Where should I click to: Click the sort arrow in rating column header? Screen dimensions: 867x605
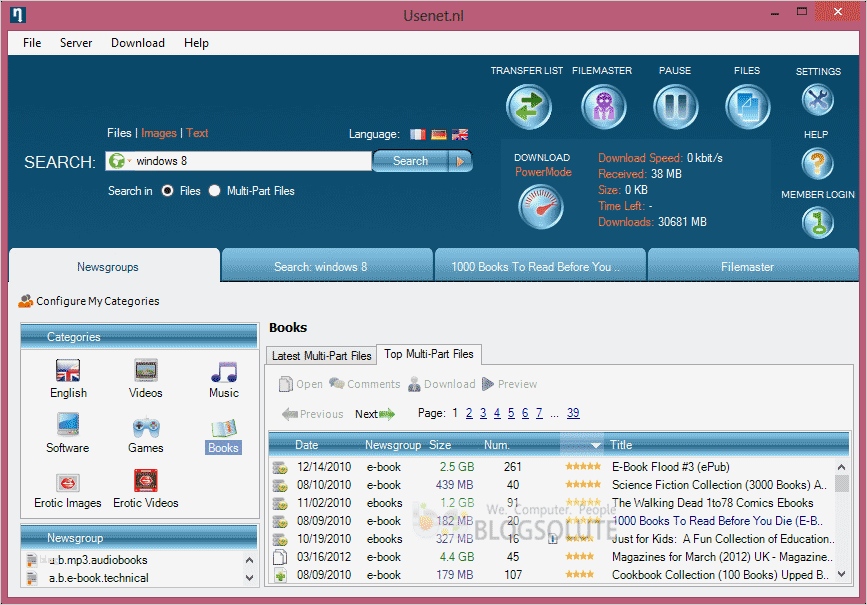596,445
